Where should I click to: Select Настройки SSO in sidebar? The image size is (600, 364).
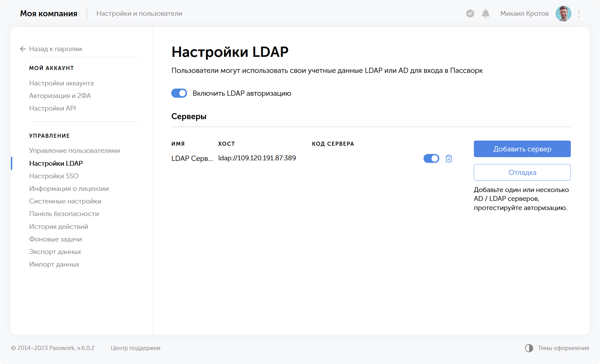tap(54, 176)
